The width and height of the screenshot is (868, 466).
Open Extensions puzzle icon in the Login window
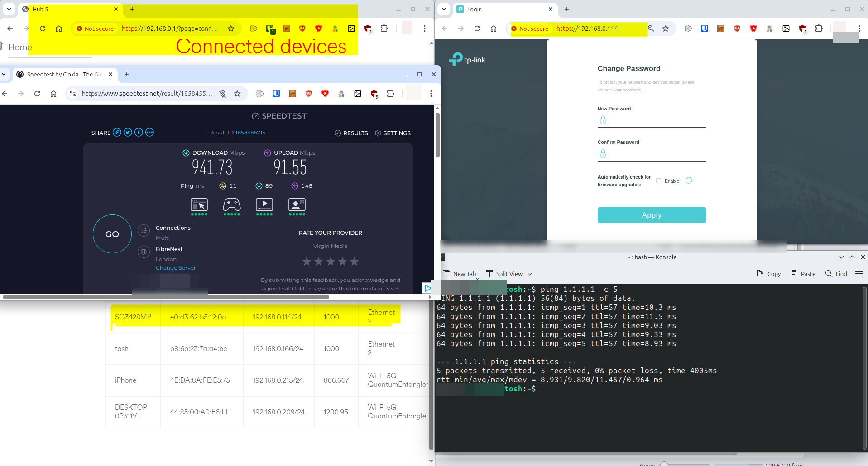(x=819, y=29)
